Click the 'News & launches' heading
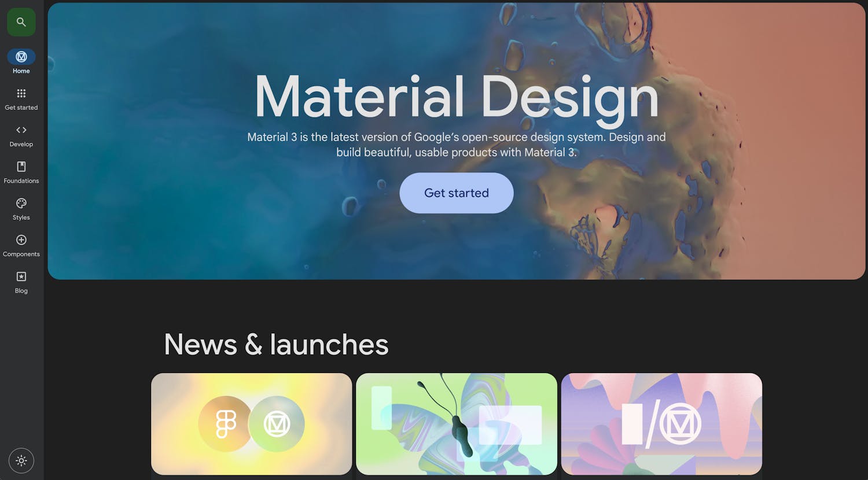 click(x=276, y=345)
